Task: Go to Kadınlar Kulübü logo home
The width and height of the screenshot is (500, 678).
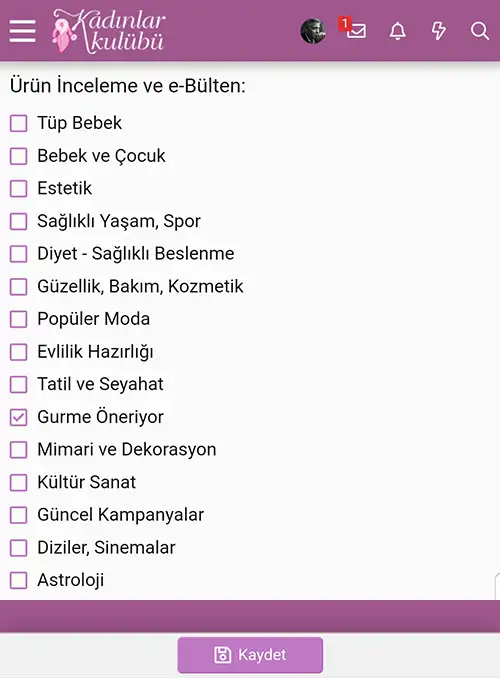Action: tap(109, 31)
